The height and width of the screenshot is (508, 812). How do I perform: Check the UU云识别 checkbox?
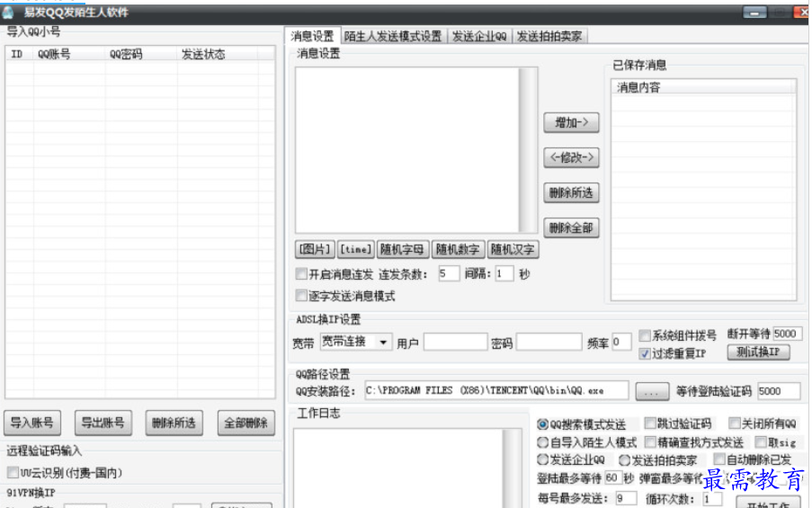pyautogui.click(x=13, y=472)
